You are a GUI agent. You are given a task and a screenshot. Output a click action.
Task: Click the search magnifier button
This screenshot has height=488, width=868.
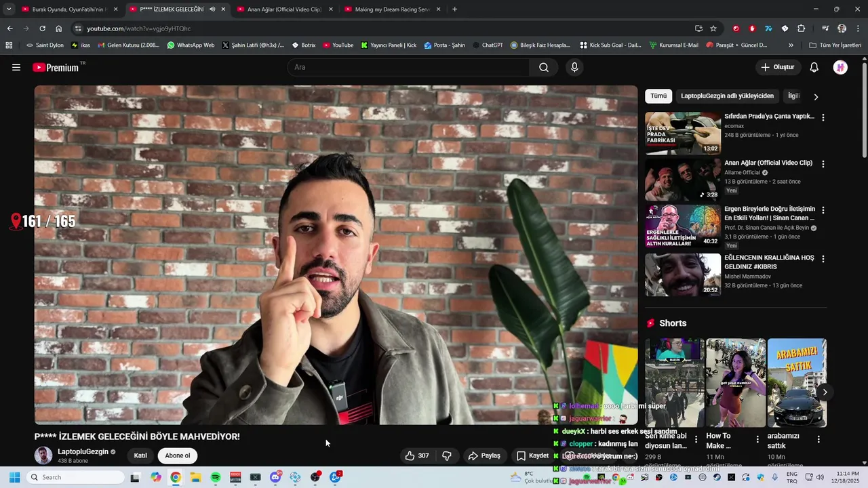[544, 67]
